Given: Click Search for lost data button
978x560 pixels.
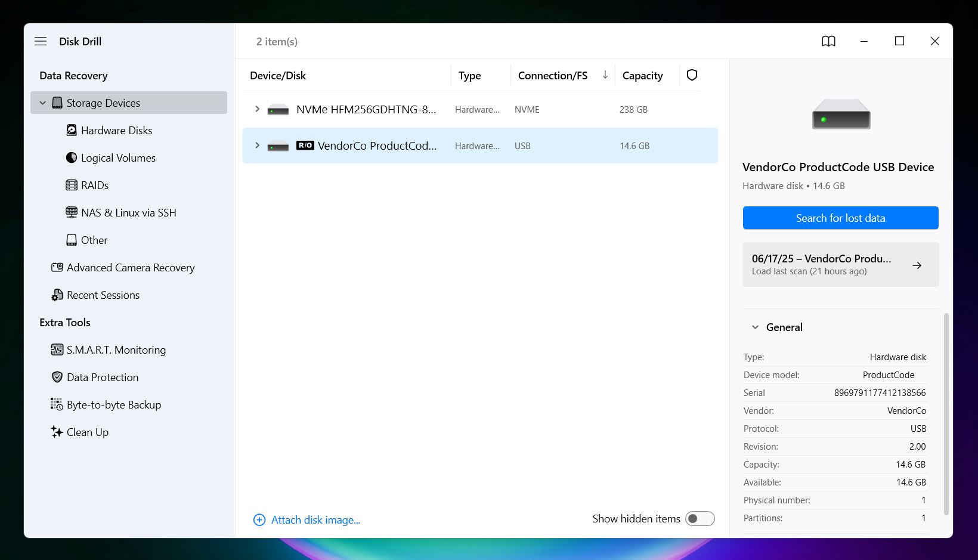Looking at the screenshot, I should (x=840, y=218).
